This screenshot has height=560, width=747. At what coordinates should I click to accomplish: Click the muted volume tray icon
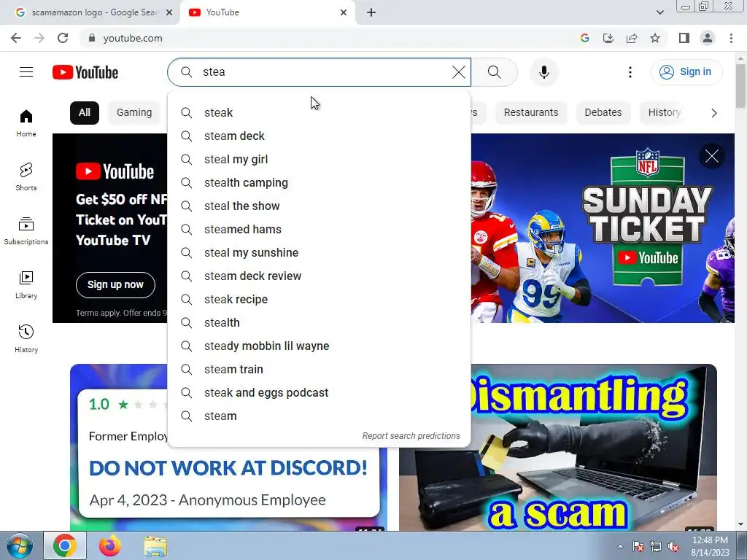tap(673, 547)
